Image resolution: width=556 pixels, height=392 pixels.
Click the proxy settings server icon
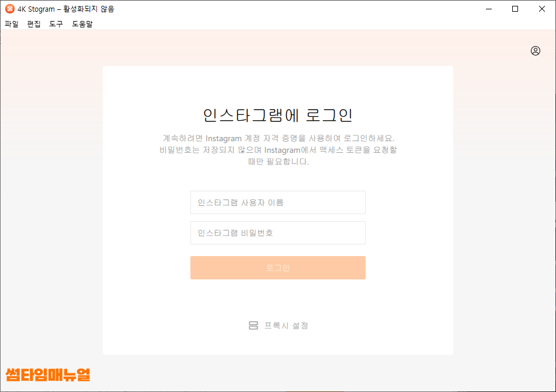coord(253,325)
